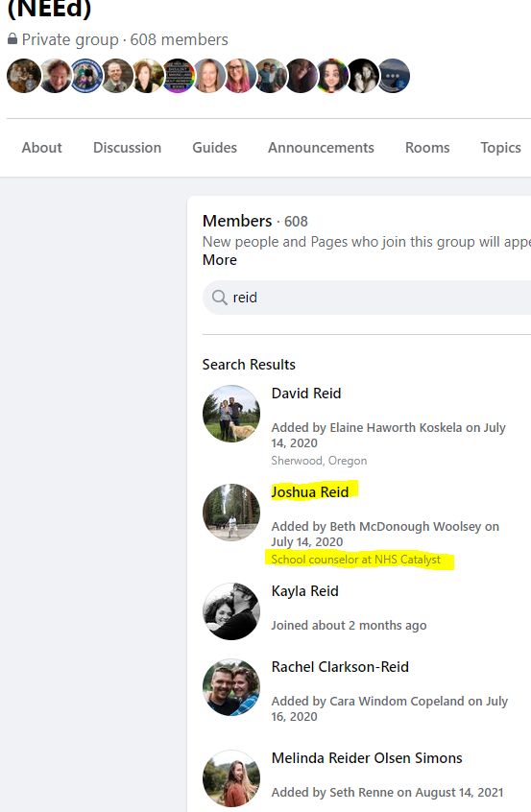Image resolution: width=531 pixels, height=812 pixels.
Task: Select the Announcements tab
Action: point(321,148)
